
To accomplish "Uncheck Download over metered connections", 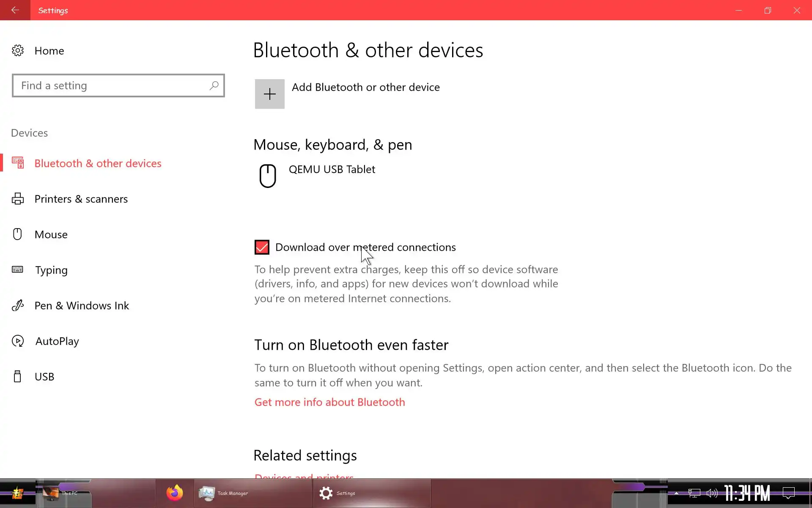I will pyautogui.click(x=262, y=247).
